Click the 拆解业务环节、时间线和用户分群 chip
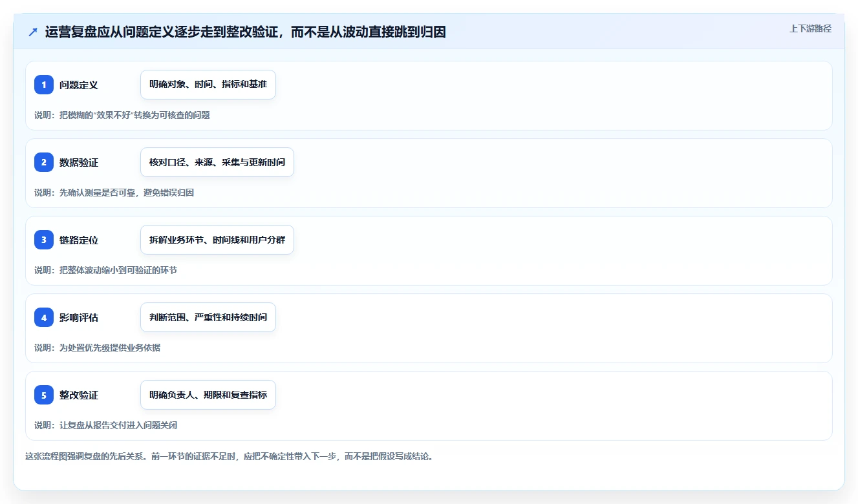858x504 pixels. coord(217,240)
